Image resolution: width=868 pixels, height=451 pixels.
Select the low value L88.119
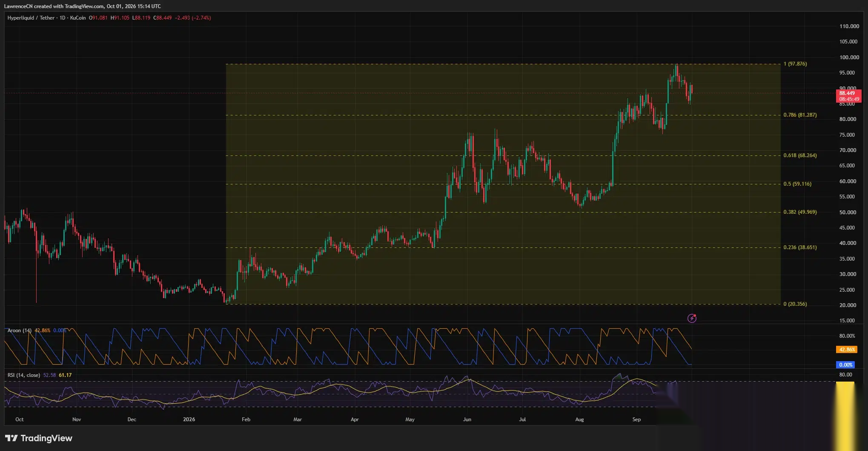tap(141, 18)
